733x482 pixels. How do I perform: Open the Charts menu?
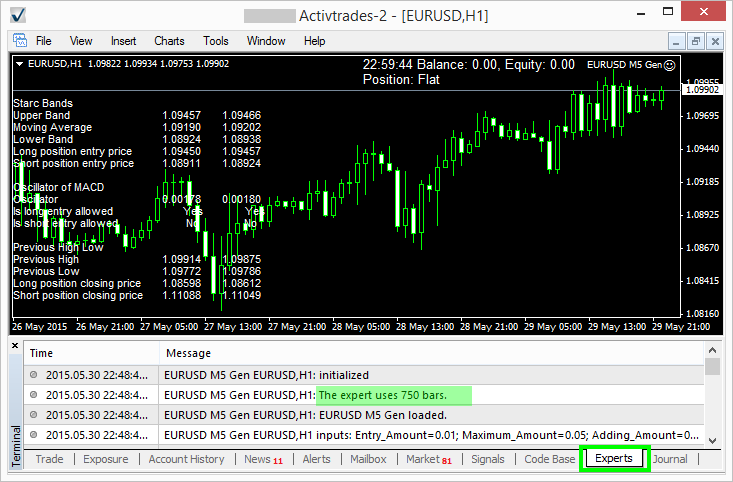coord(169,41)
